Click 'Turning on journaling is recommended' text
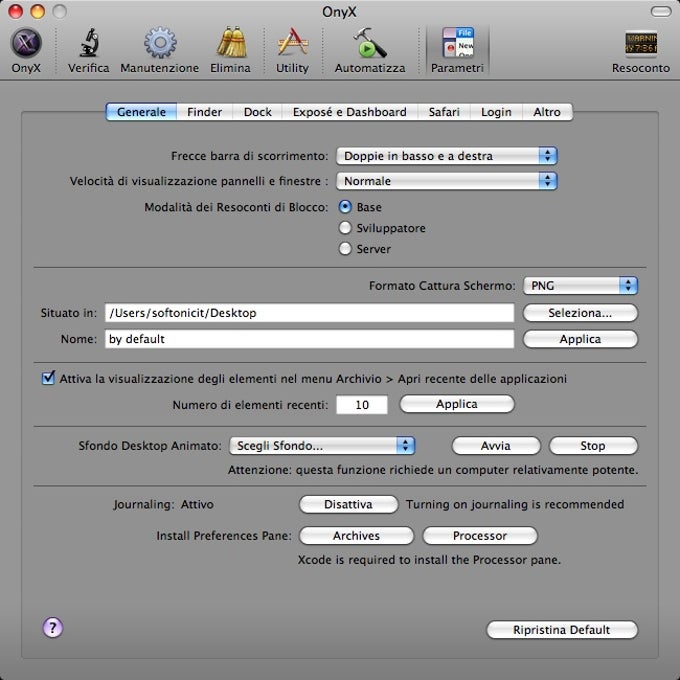The height and width of the screenshot is (680, 680). coord(515,504)
